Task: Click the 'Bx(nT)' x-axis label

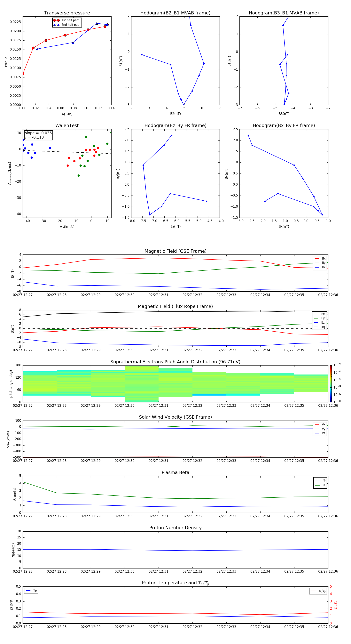Action: click(284, 227)
